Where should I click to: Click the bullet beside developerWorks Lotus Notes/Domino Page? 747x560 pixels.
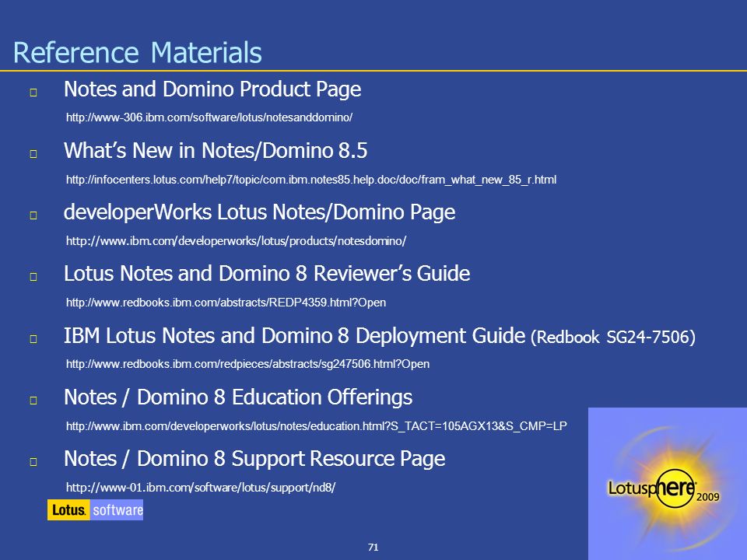(x=33, y=215)
